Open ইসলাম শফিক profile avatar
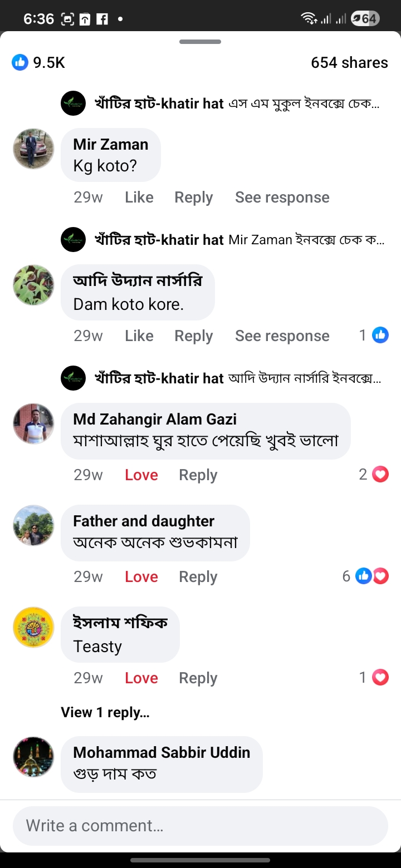The width and height of the screenshot is (401, 868). [33, 627]
